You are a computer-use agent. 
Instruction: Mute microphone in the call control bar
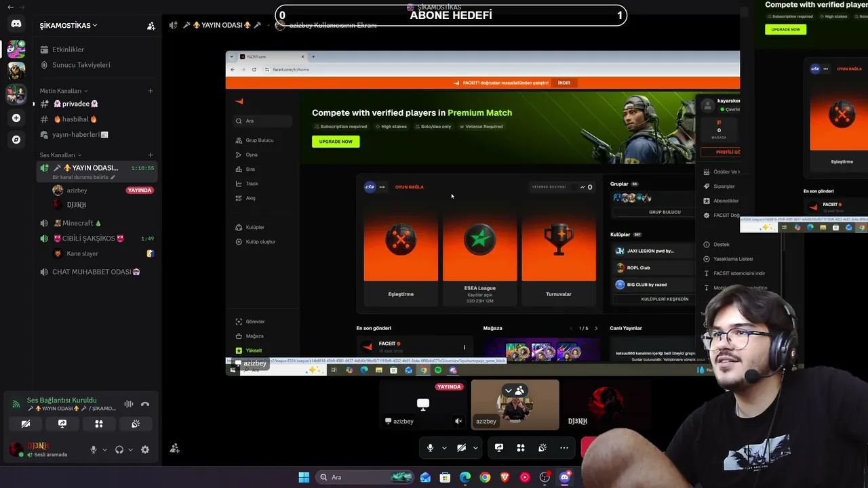click(430, 447)
